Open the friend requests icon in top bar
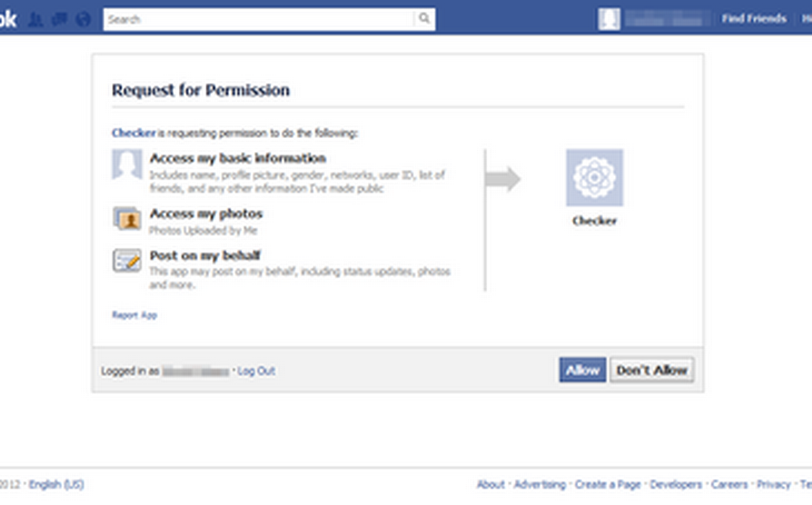Viewport: 812px width, 505px height. point(35,20)
